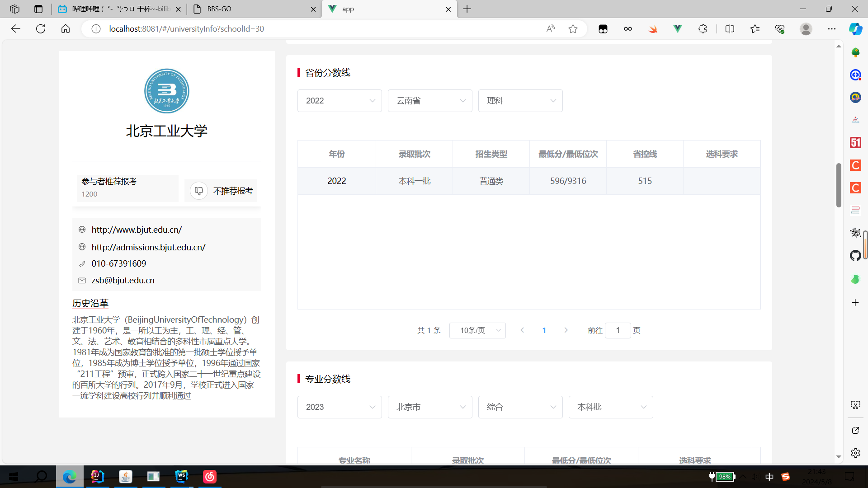Open the favorites list icon
Image resolution: width=868 pixels, height=488 pixels.
tap(755, 29)
